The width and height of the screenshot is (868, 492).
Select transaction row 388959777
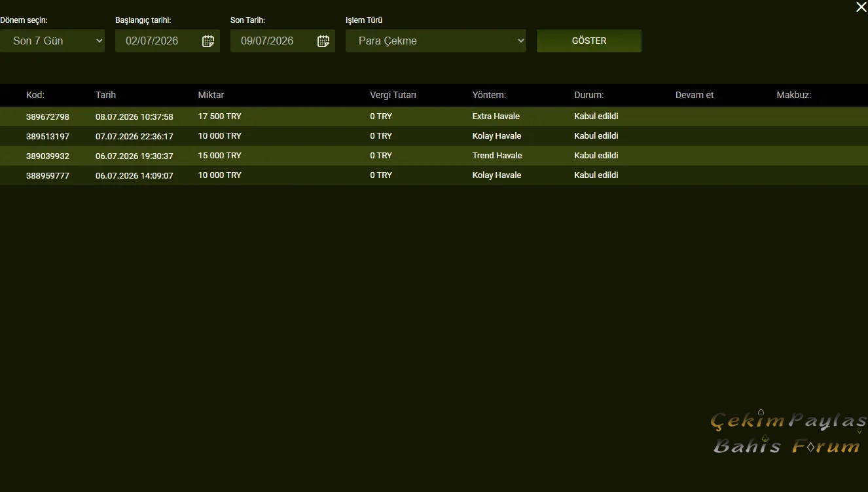click(434, 175)
